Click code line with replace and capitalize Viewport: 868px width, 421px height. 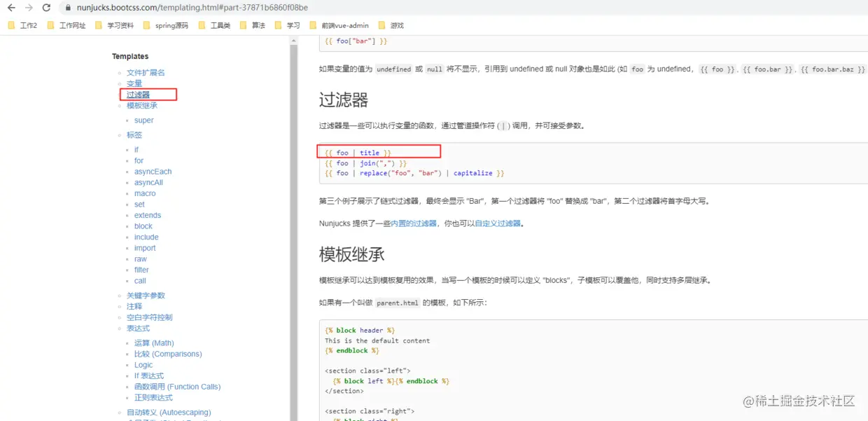pos(414,173)
